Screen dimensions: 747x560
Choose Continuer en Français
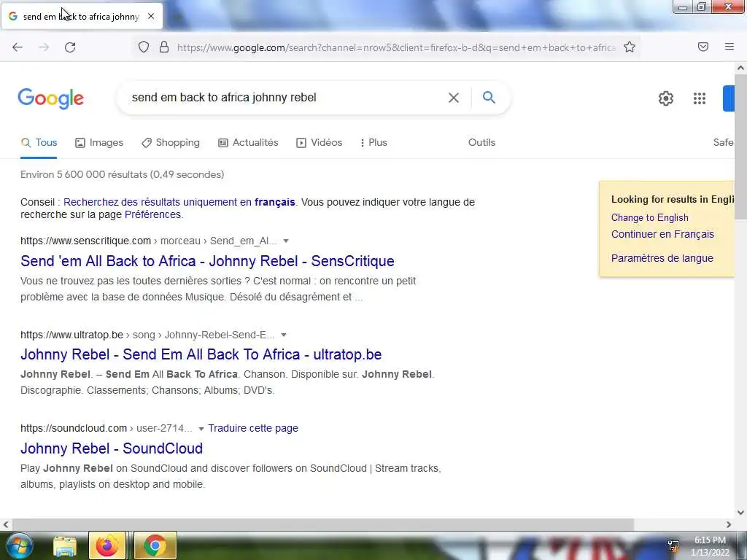[662, 234]
